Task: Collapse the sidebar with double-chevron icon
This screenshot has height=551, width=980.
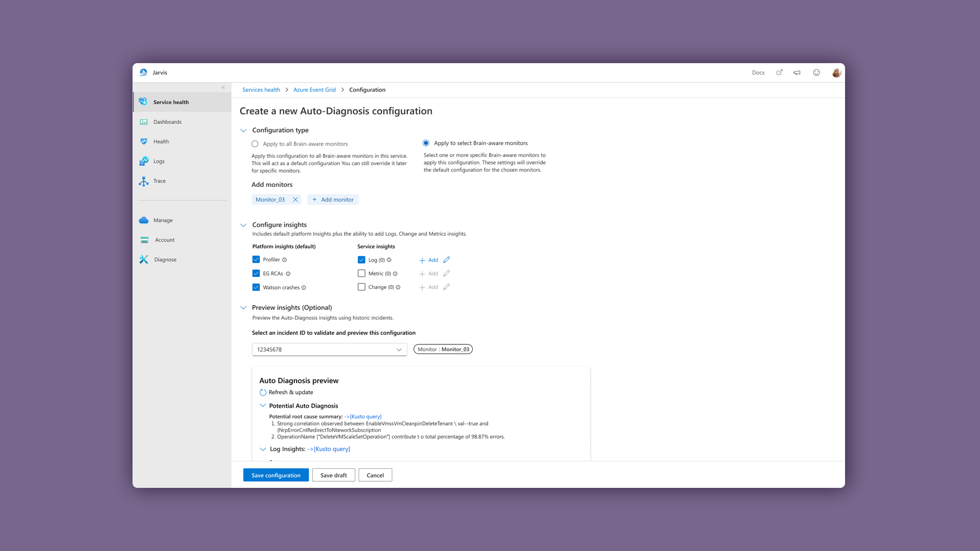Action: [x=223, y=88]
